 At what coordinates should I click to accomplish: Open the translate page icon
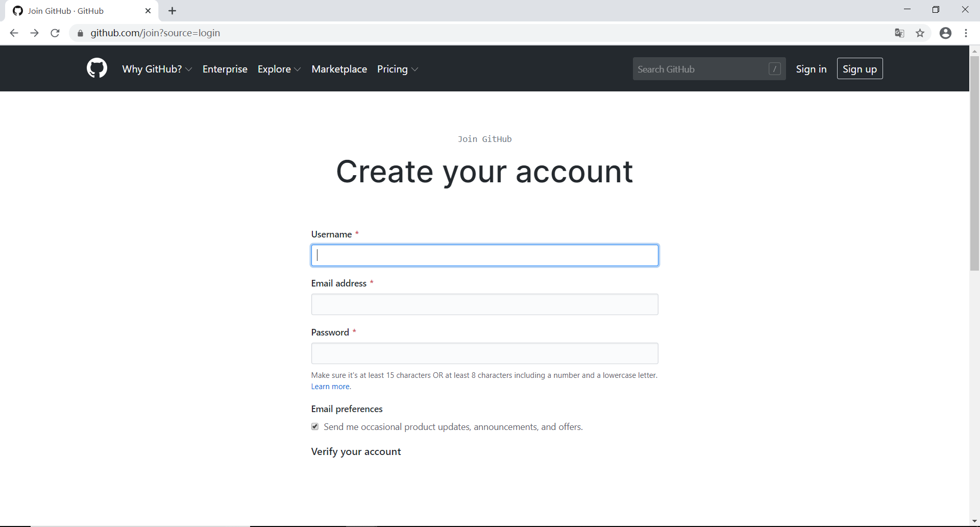click(899, 33)
